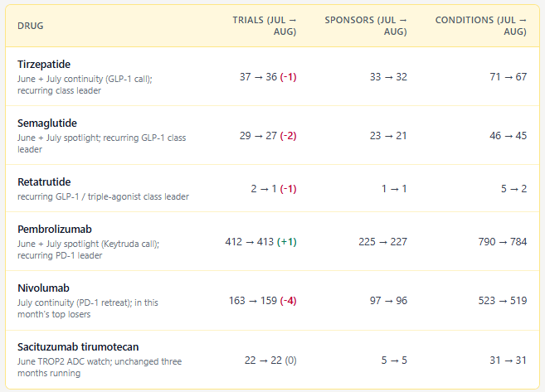This screenshot has height=392, width=545.
Task: Click the CONDITIONS (JUL → AUG) column header
Action: [x=480, y=26]
